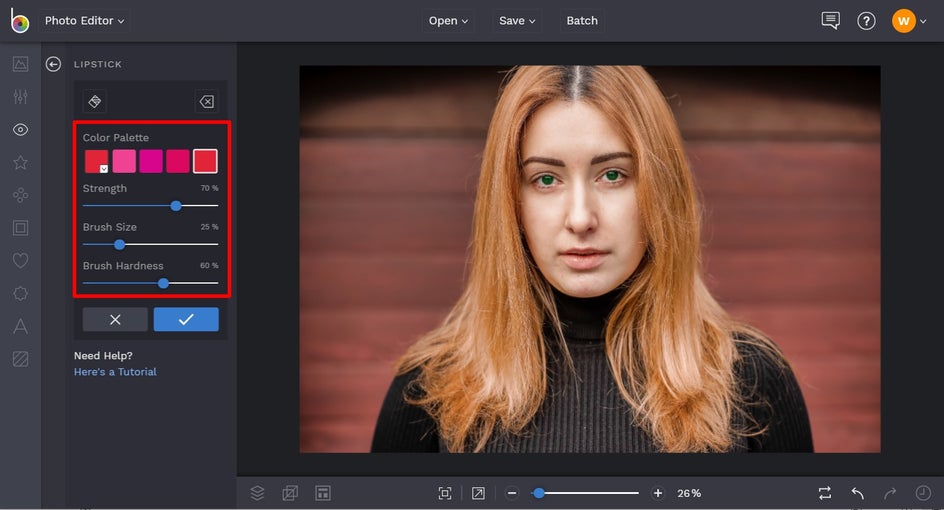The image size is (944, 510).
Task: Select the paint brush tool icon
Action: [x=95, y=101]
